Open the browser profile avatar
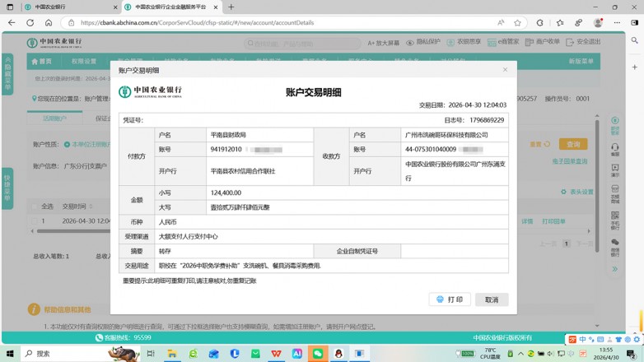 coord(598,23)
